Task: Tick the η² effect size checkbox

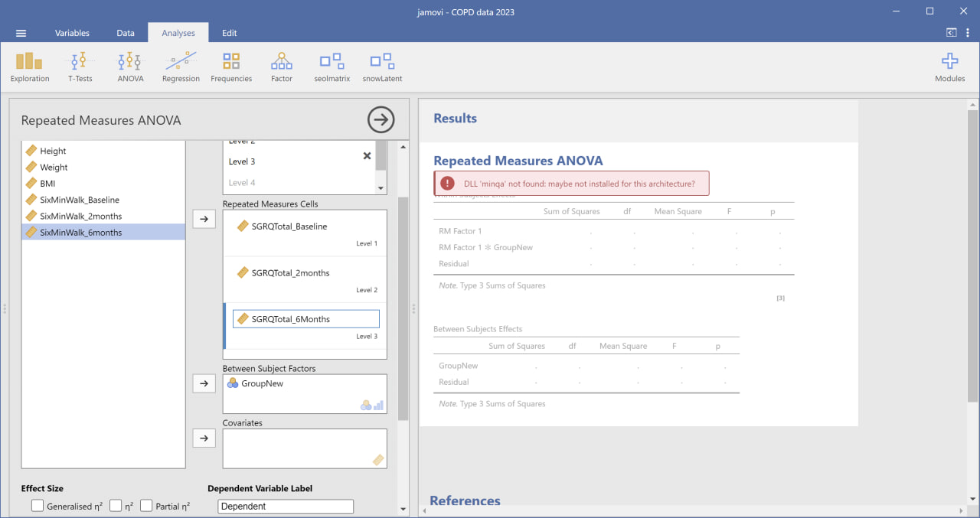Action: [116, 506]
